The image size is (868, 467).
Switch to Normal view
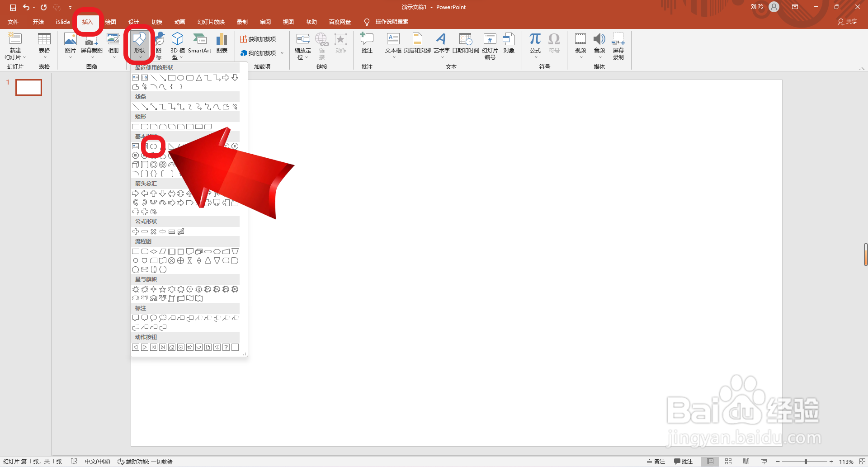(710, 462)
